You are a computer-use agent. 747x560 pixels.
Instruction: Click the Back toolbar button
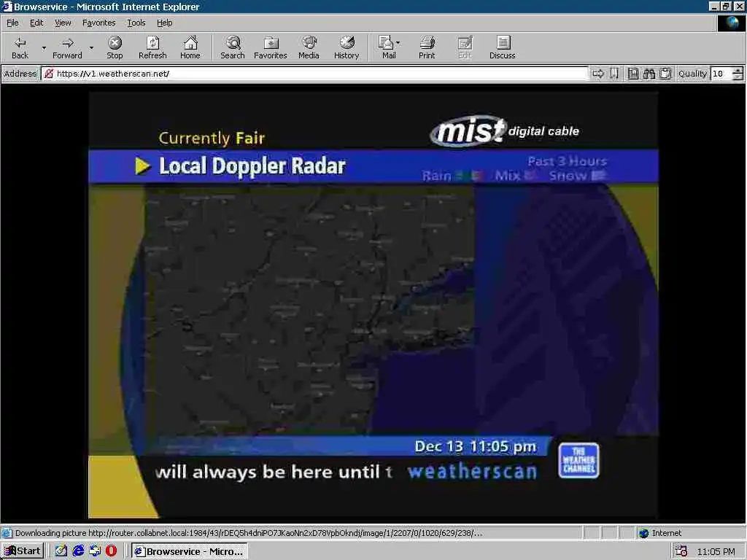coord(20,47)
